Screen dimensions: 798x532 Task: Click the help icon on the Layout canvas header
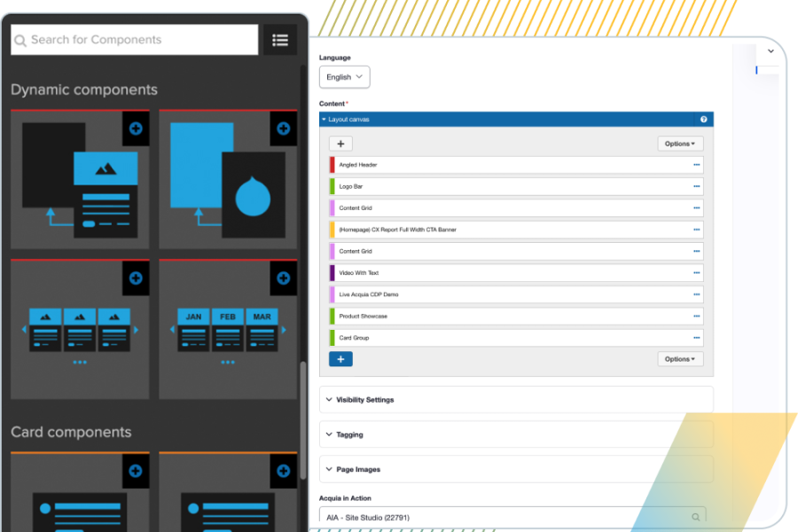tap(703, 119)
